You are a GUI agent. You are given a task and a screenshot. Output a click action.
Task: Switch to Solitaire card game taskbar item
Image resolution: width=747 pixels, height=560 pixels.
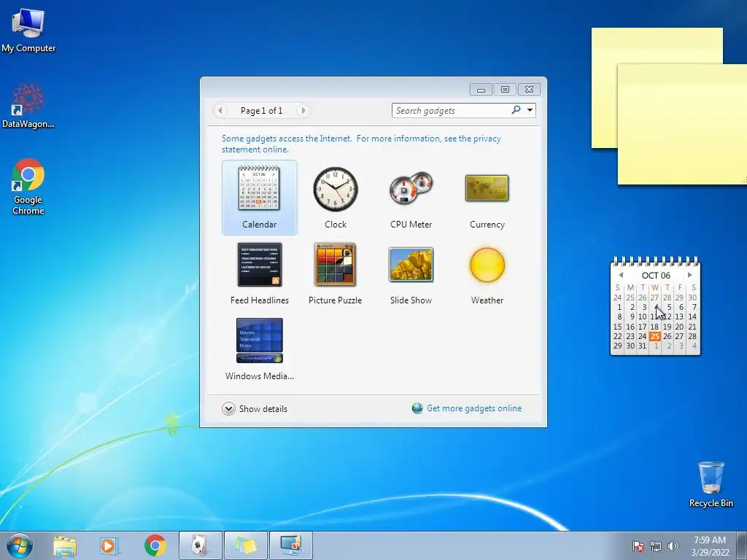pyautogui.click(x=200, y=545)
